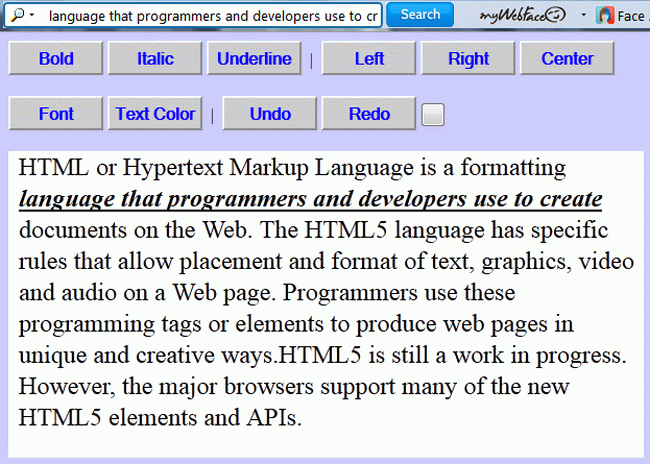650x464 pixels.
Task: Click the small gray square button after Redo
Action: 433,114
